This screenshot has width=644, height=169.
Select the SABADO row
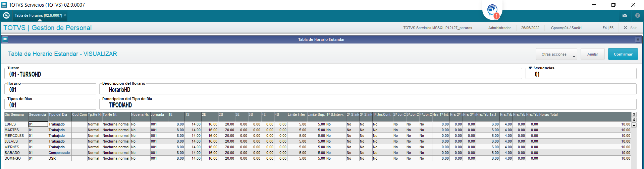(318, 153)
